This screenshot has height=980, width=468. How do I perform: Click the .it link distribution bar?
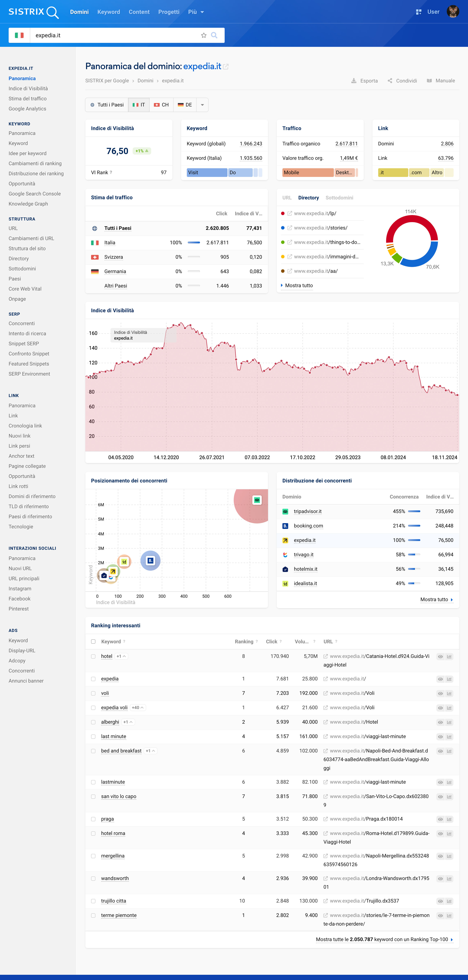pos(393,172)
